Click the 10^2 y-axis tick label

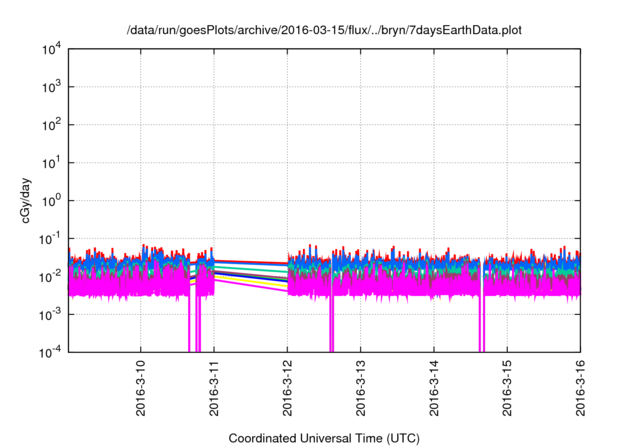[x=52, y=125]
